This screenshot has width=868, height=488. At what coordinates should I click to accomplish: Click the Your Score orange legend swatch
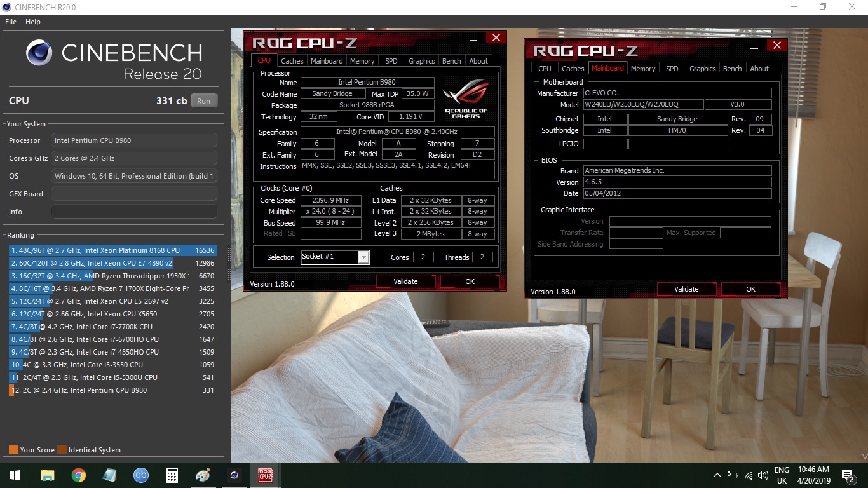[13, 450]
